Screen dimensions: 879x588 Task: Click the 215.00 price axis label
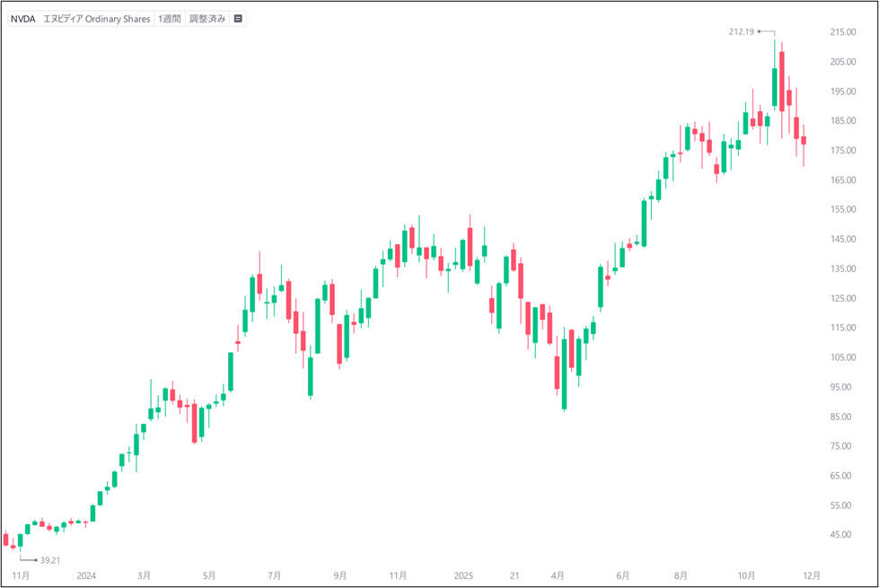(843, 32)
